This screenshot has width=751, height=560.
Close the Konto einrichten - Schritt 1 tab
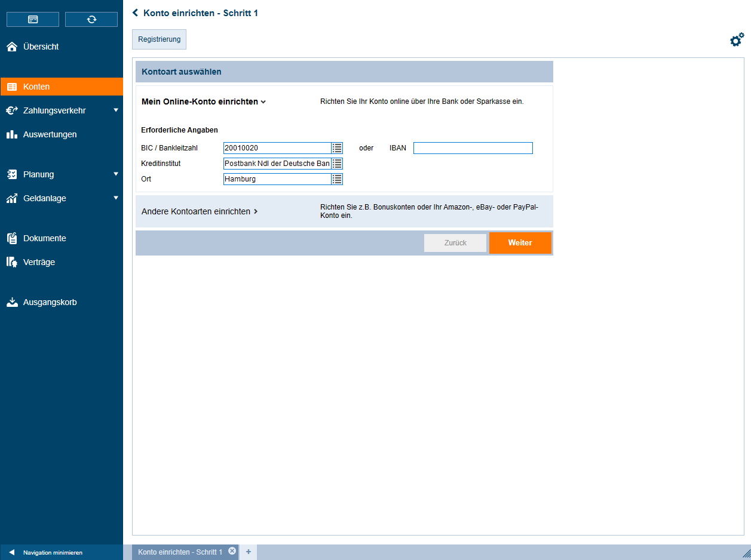(x=232, y=551)
